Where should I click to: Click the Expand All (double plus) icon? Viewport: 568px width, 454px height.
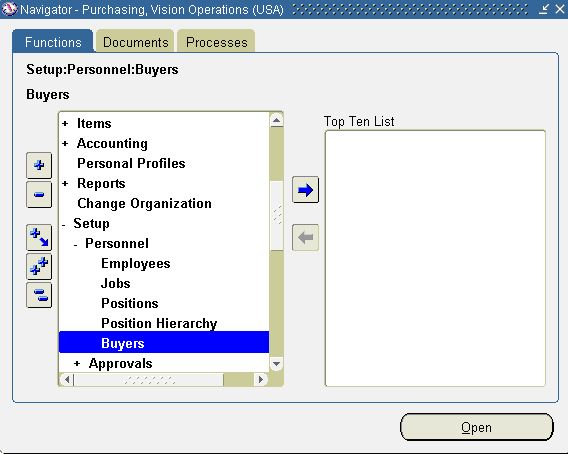click(x=39, y=267)
